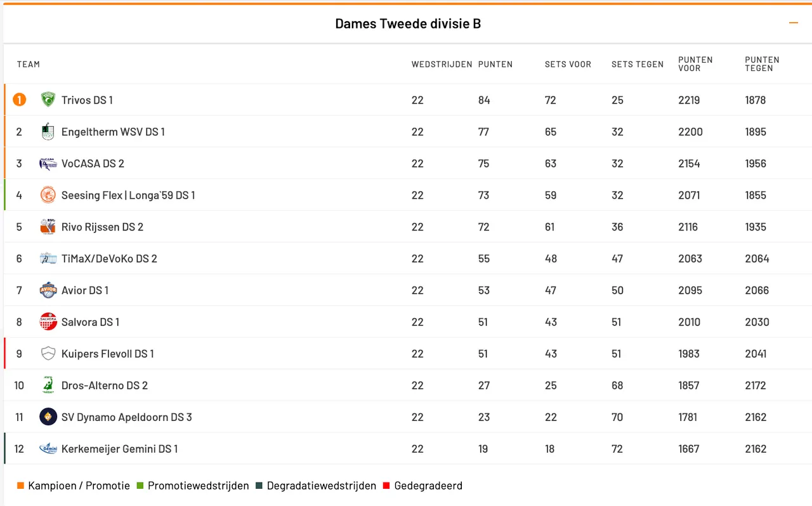Click the Rivo Rijssen DS 2 logo

(48, 227)
